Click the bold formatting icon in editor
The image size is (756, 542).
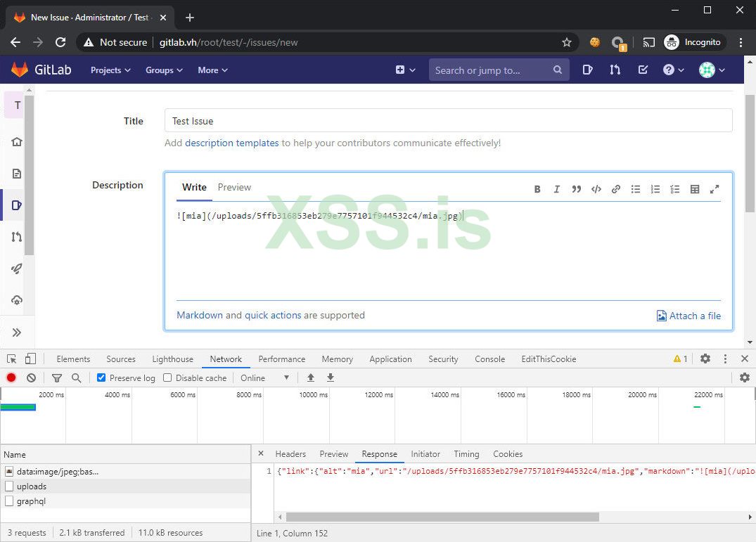[x=537, y=189]
